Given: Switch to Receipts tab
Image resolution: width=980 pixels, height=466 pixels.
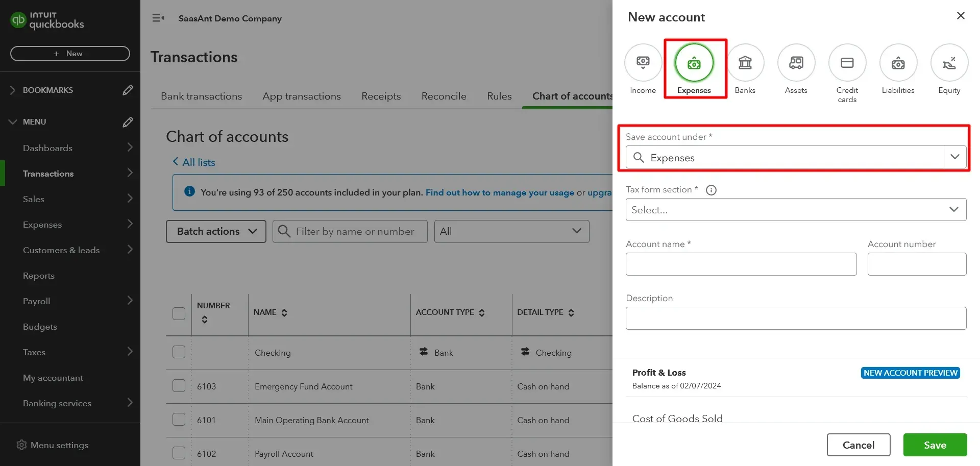Looking at the screenshot, I should 381,96.
